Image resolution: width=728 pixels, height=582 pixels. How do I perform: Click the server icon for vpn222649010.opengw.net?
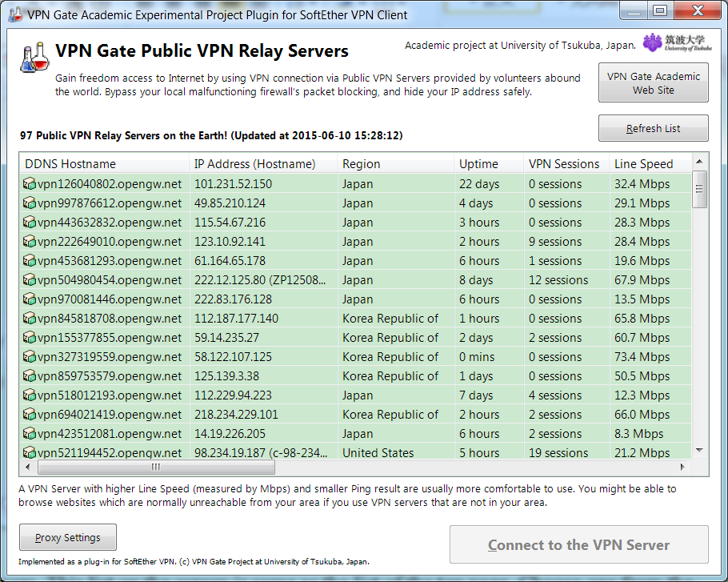pos(30,242)
